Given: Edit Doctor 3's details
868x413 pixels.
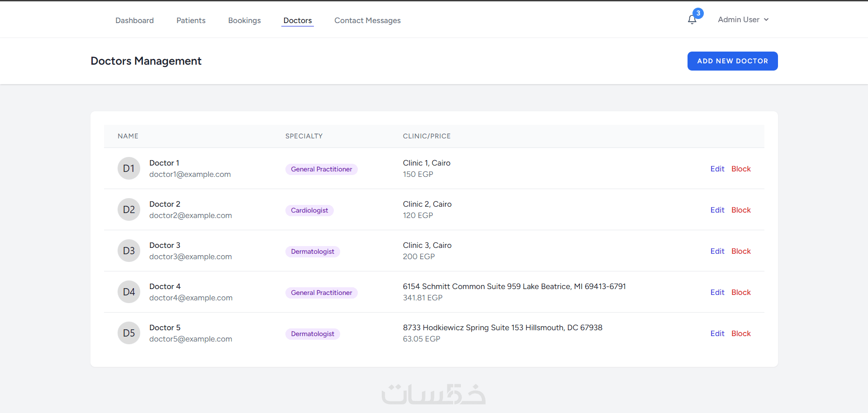Looking at the screenshot, I should point(717,251).
